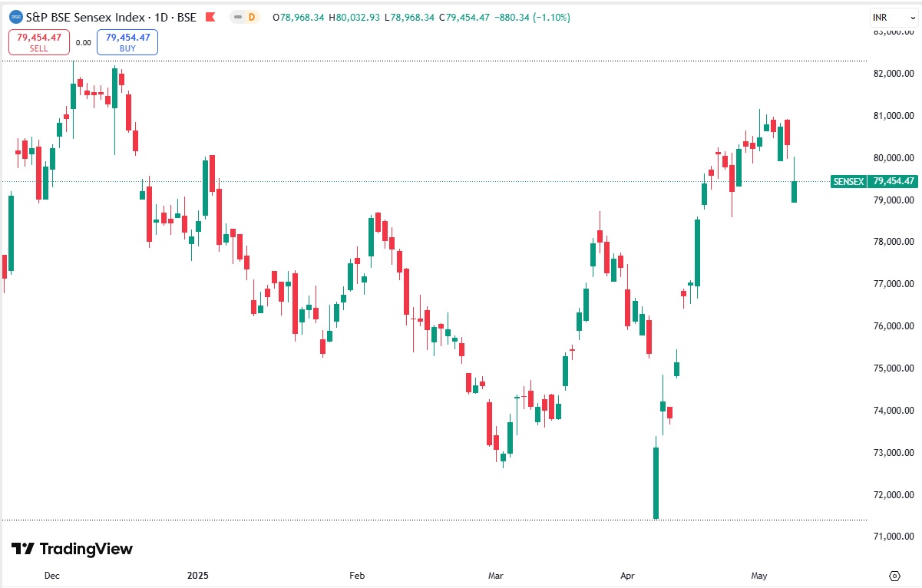The image size is (922, 588).
Task: Select the orange D timeframe icon
Action: coord(253,17)
